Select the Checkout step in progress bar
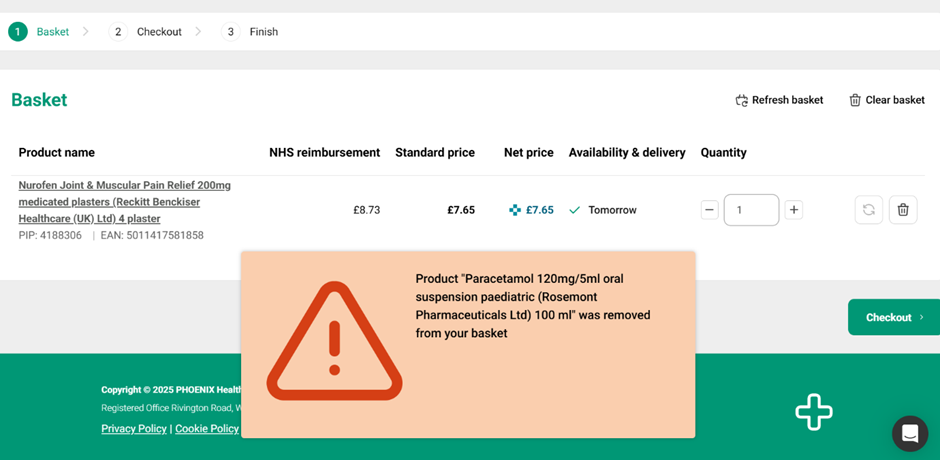Image resolution: width=940 pixels, height=460 pixels. 158,32
